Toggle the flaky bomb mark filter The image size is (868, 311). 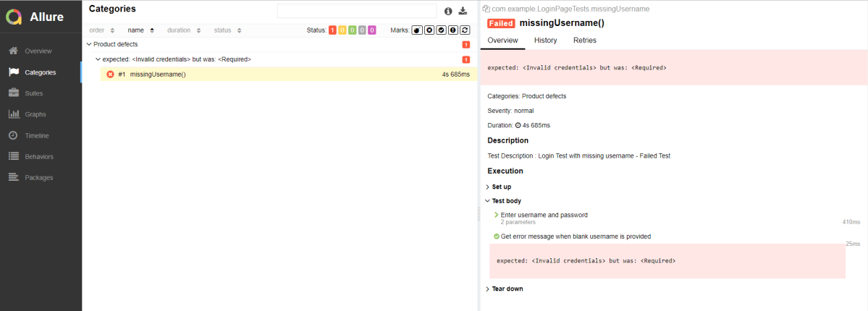point(418,30)
